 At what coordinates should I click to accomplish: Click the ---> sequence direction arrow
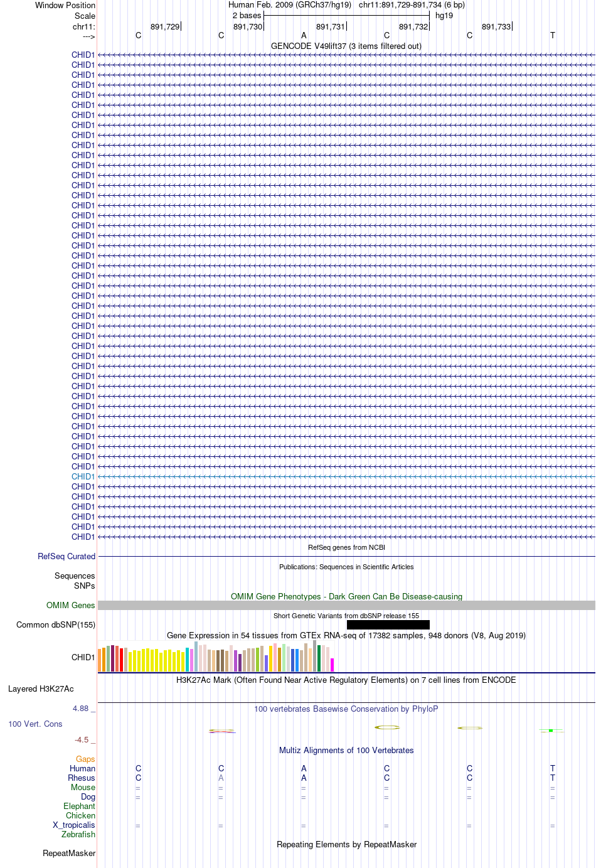point(88,36)
